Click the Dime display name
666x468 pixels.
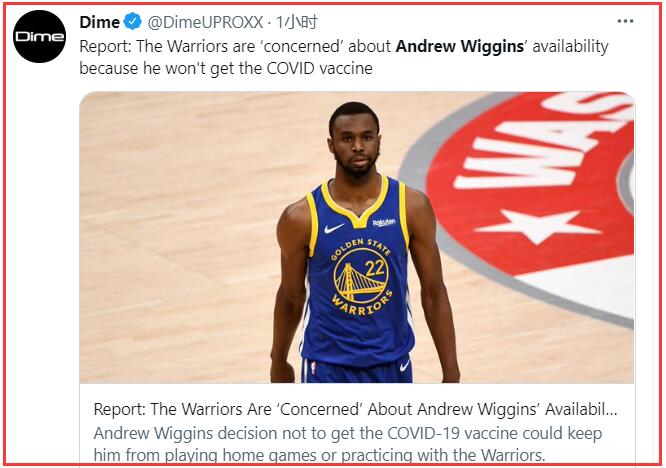tap(99, 22)
